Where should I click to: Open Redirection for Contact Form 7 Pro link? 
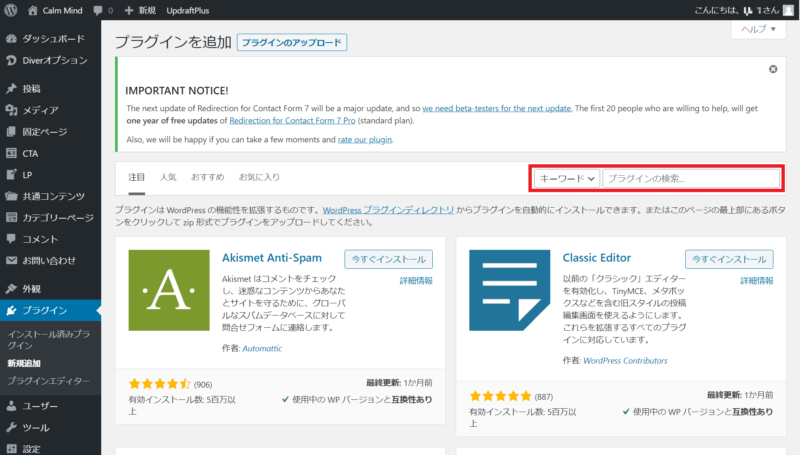(292, 121)
